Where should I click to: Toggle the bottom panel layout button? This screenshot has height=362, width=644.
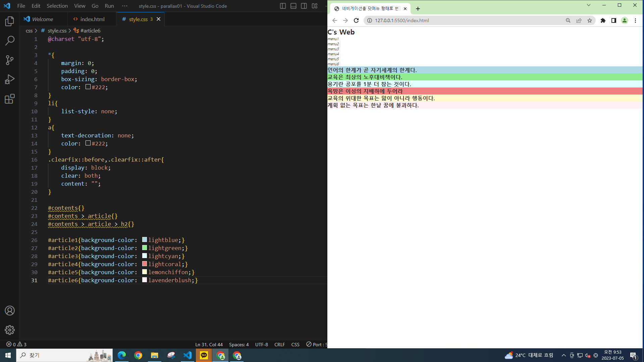pos(293,6)
